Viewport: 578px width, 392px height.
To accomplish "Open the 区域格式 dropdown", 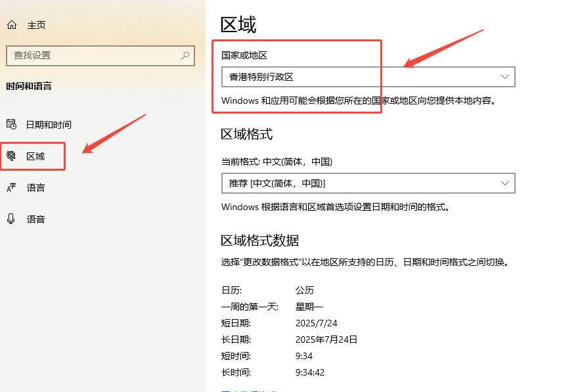I will coord(368,183).
